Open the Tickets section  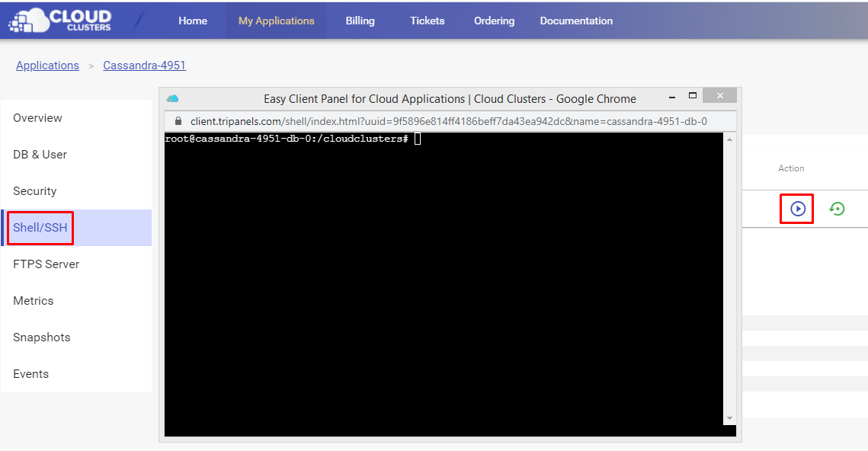coord(428,21)
